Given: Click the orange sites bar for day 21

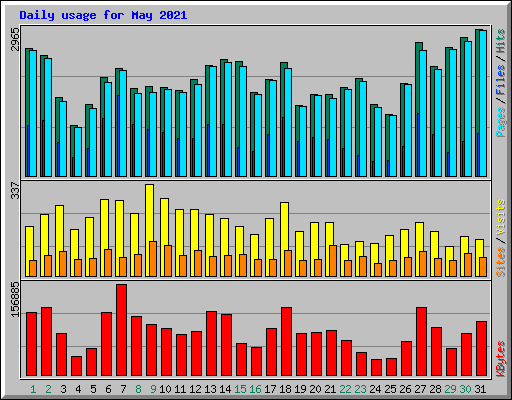Looking at the screenshot, I should (333, 261).
